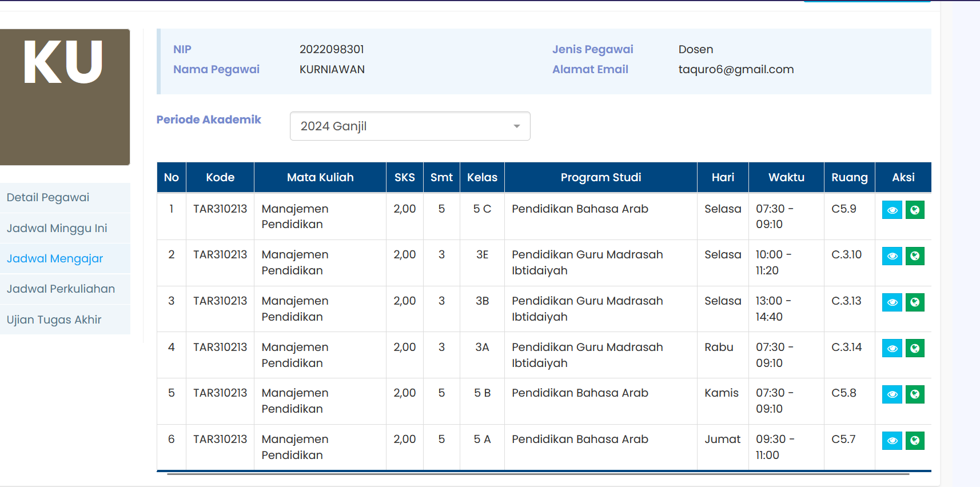Open Jadwal Perkuliahan page
The height and width of the screenshot is (487, 980).
coord(61,289)
